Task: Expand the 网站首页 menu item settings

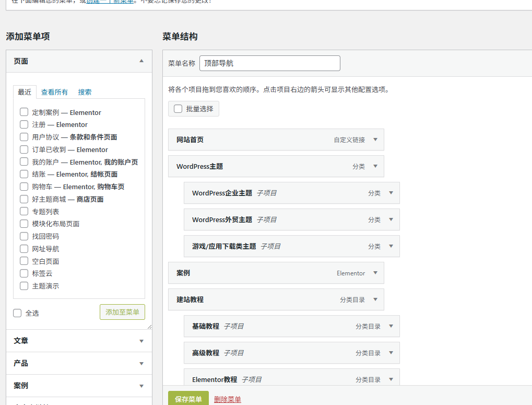Action: coord(375,140)
